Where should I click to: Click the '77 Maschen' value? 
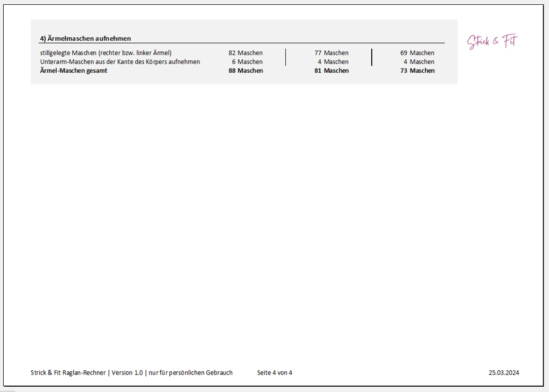click(x=331, y=53)
